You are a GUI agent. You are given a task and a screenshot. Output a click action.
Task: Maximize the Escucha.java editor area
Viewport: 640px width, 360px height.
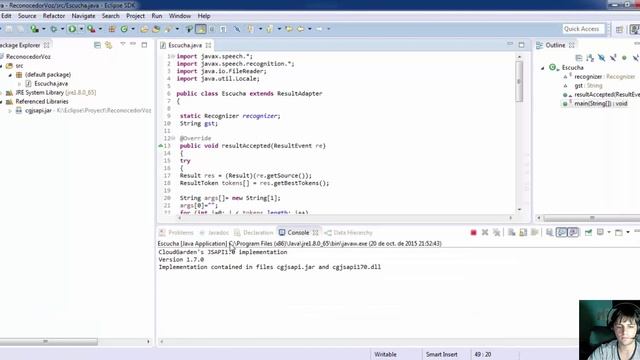point(521,44)
